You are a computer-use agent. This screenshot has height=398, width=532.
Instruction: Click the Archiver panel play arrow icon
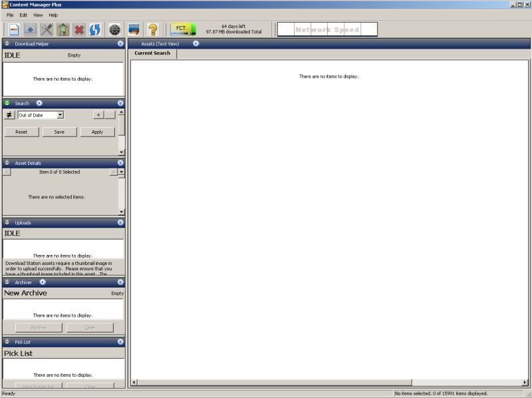(x=43, y=282)
